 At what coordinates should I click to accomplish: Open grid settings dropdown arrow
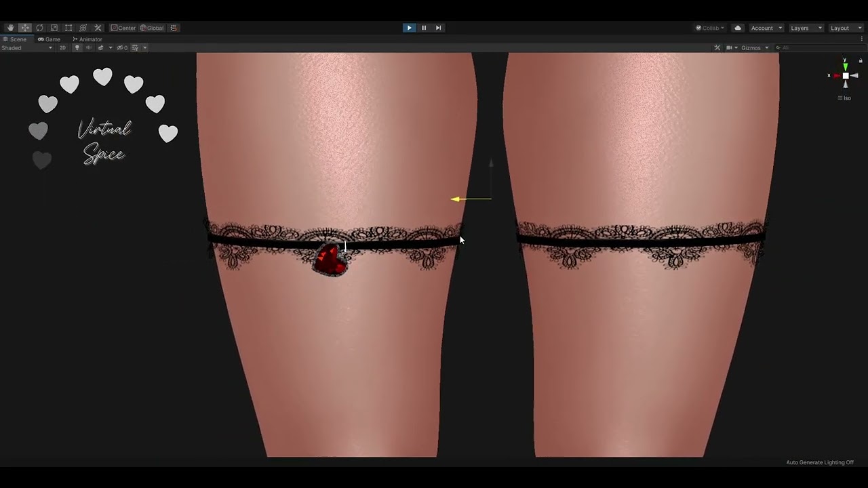click(x=144, y=48)
